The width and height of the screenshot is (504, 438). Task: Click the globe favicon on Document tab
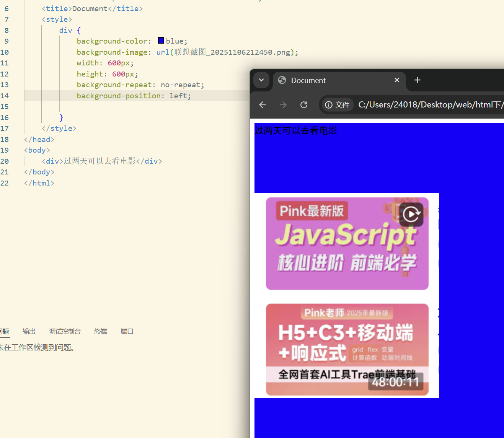click(282, 80)
